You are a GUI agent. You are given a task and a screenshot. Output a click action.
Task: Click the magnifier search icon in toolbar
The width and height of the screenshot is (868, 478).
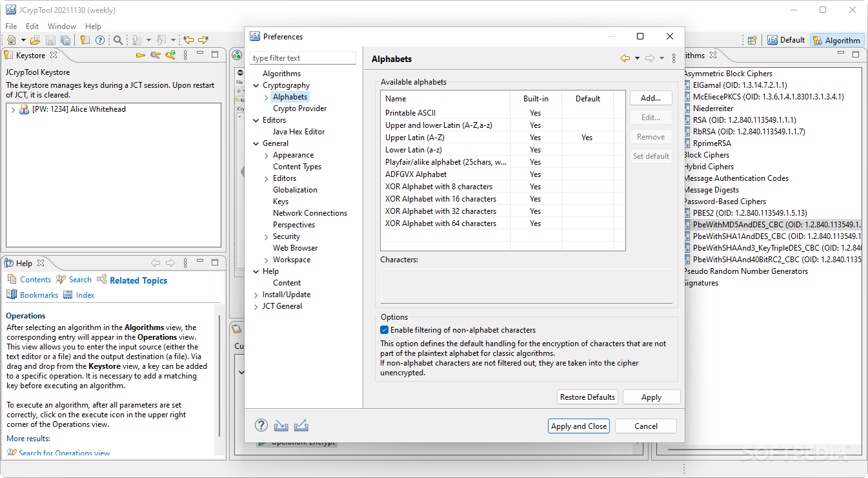click(118, 40)
